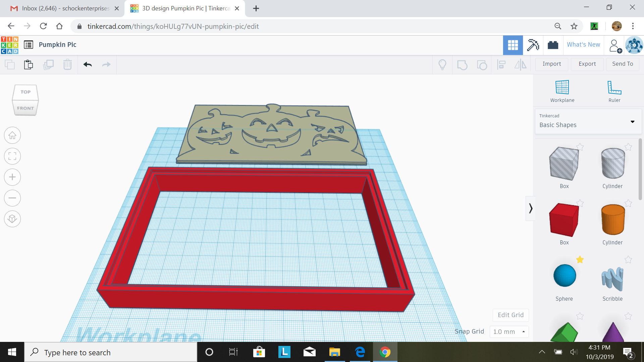Open What's New link
Screen dimensions: 644x362
[583, 44]
